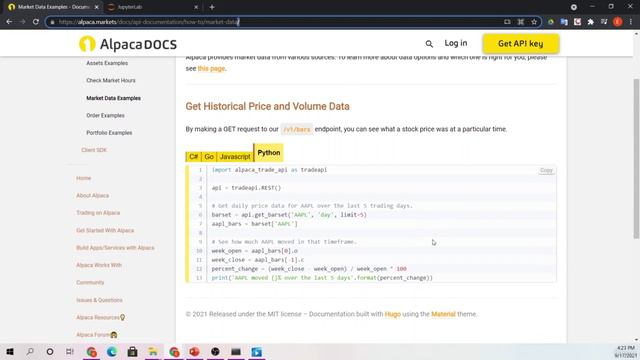Click the padlock site info icon
Image resolution: width=640 pixels, height=360 pixels.
(52, 22)
